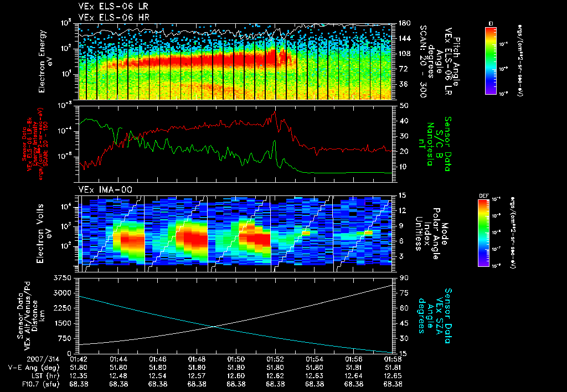Click the 01:52 time tick label
567x392 pixels.
[275, 359]
